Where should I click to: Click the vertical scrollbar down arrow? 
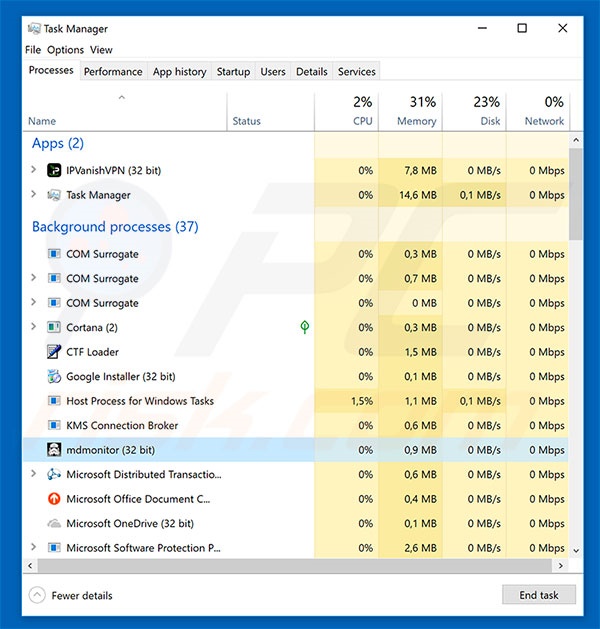pyautogui.click(x=576, y=550)
